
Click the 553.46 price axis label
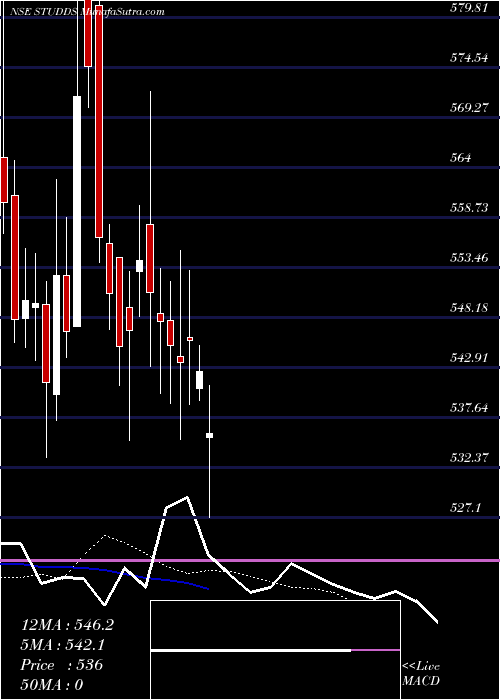467,258
